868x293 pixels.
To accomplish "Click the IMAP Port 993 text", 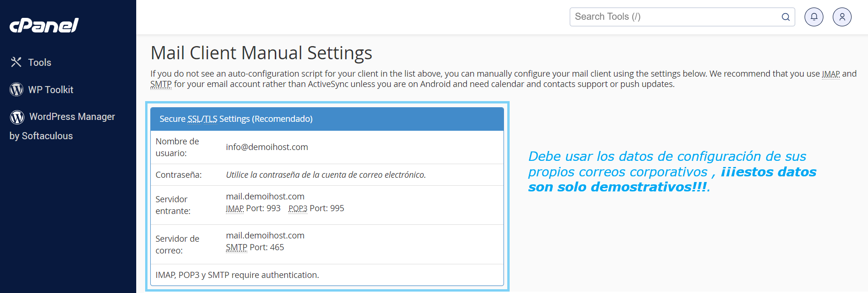I will (253, 208).
